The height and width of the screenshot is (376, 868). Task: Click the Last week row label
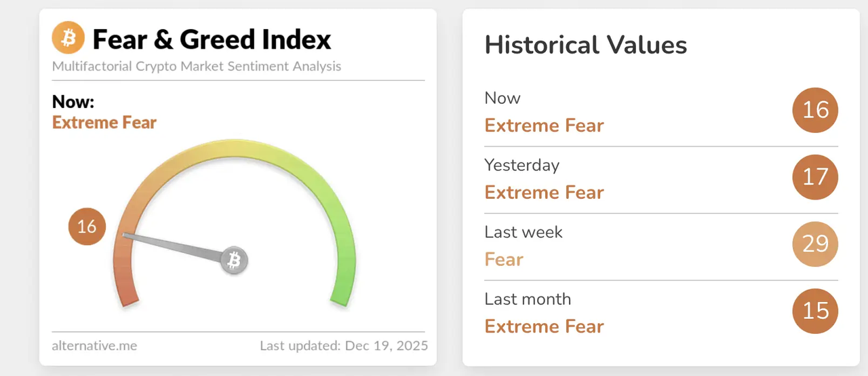point(524,232)
